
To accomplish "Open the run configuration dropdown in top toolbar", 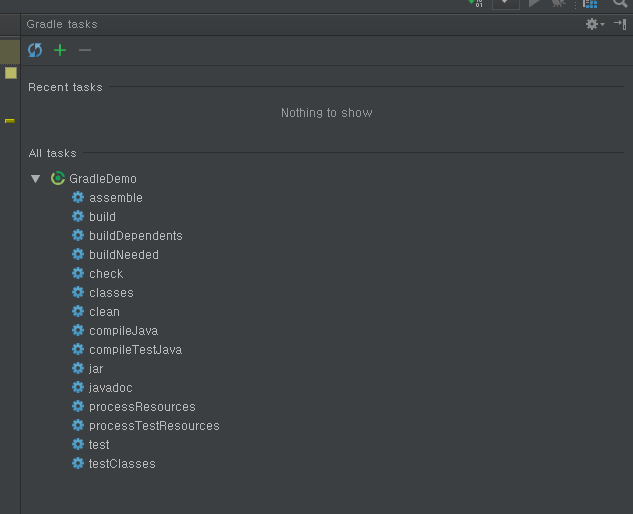I will point(506,4).
